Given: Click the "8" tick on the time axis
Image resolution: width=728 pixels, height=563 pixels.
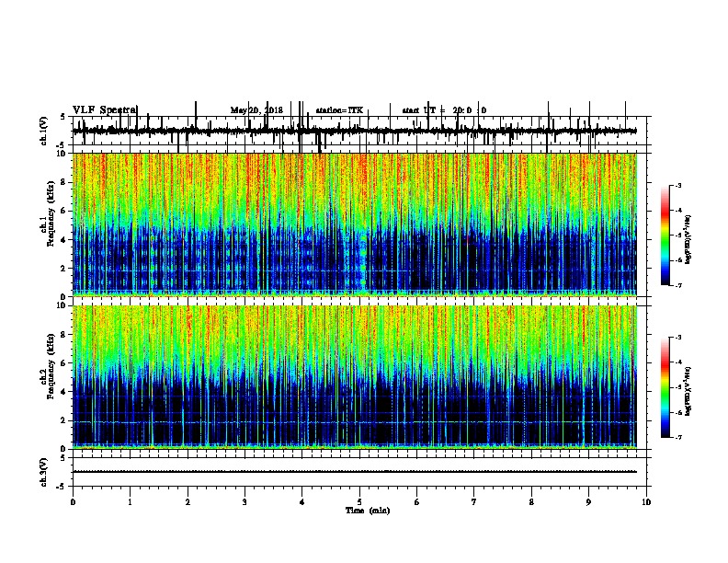Looking at the screenshot, I should pos(531,502).
